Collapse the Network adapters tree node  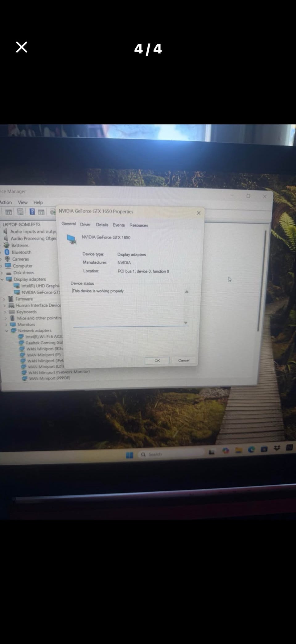(x=6, y=331)
